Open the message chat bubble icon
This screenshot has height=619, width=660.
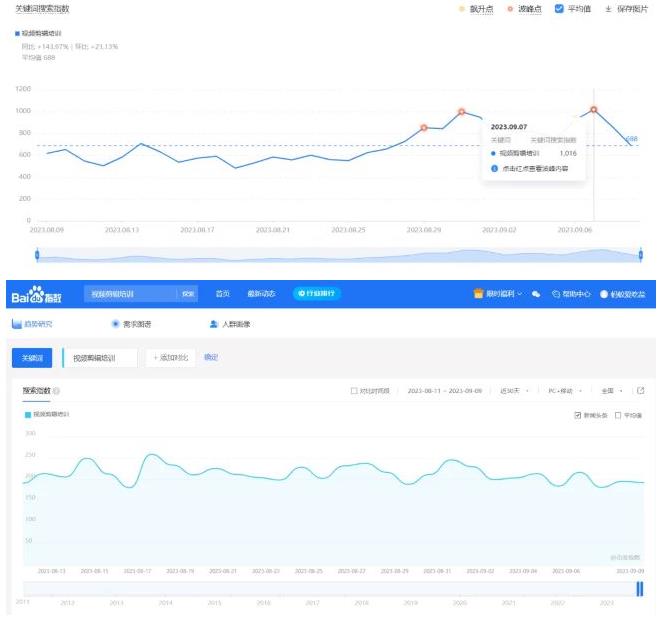tap(536, 294)
